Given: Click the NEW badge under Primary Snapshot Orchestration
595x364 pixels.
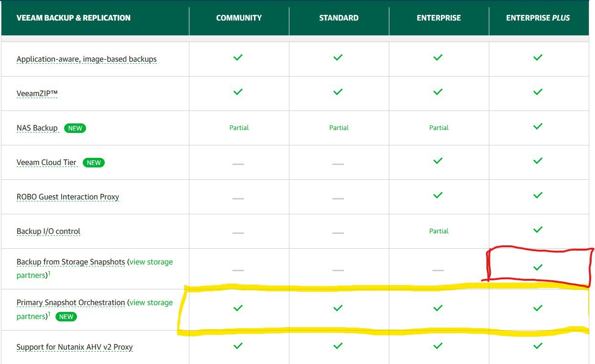Looking at the screenshot, I should pyautogui.click(x=66, y=317).
